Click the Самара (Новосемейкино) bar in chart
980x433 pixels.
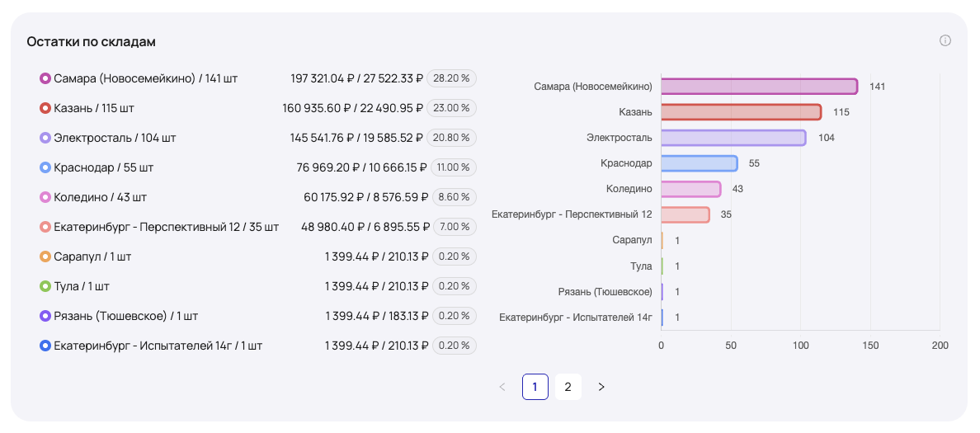click(x=759, y=87)
